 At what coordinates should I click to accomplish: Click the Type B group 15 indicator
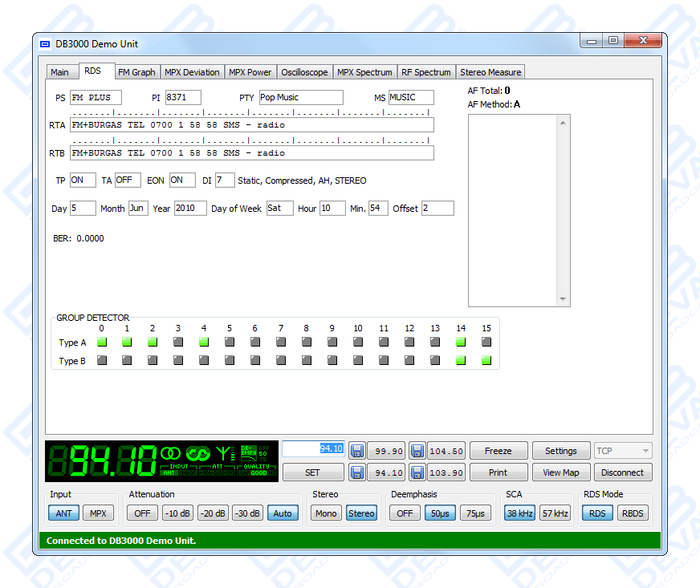click(486, 361)
